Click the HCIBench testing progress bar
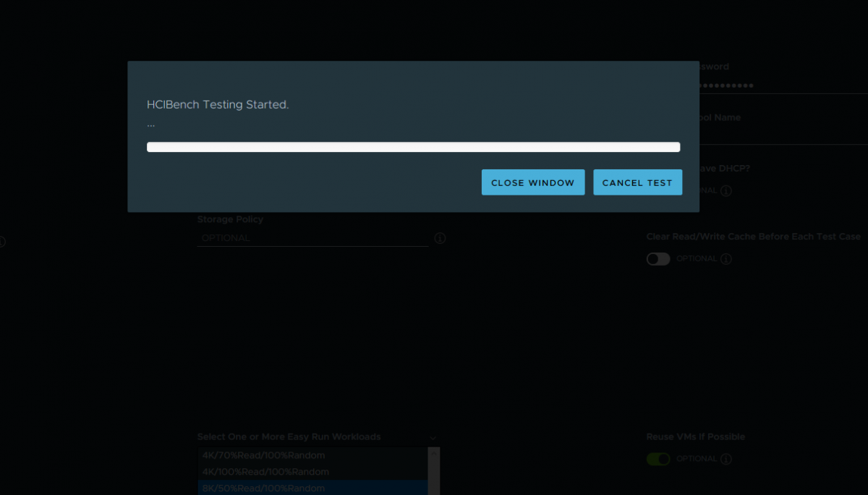The height and width of the screenshot is (495, 868). [x=413, y=147]
